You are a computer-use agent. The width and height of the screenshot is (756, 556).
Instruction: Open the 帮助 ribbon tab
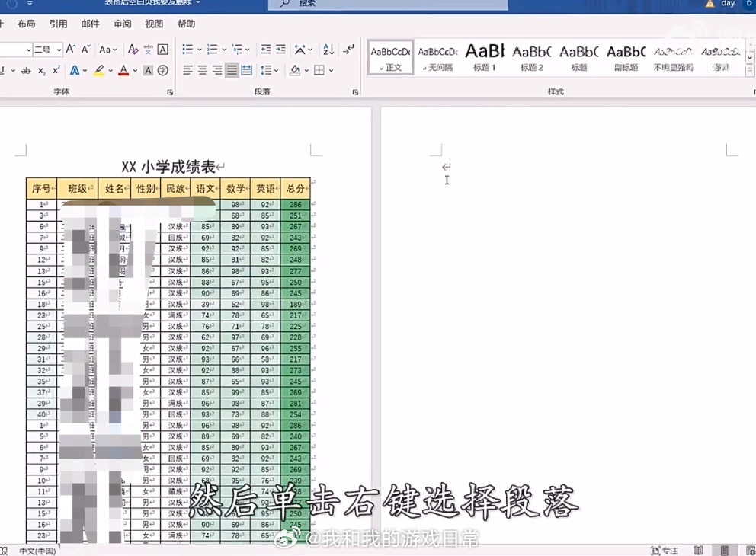coord(186,24)
